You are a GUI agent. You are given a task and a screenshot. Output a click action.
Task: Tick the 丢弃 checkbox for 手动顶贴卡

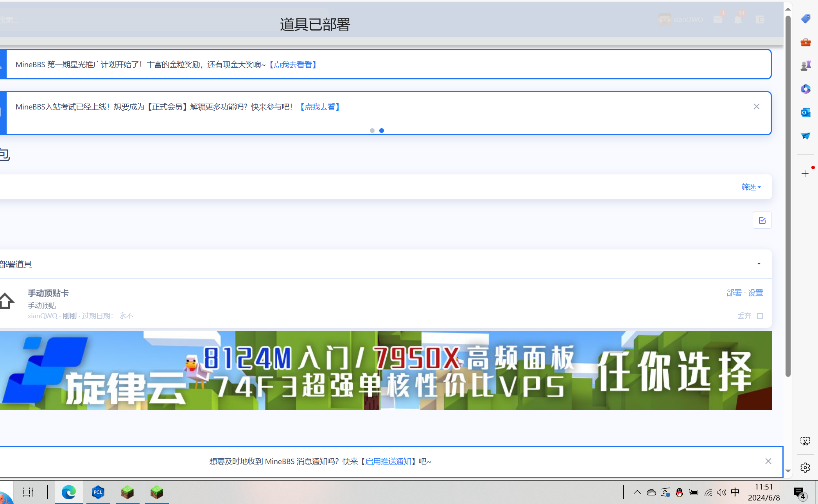pos(760,316)
